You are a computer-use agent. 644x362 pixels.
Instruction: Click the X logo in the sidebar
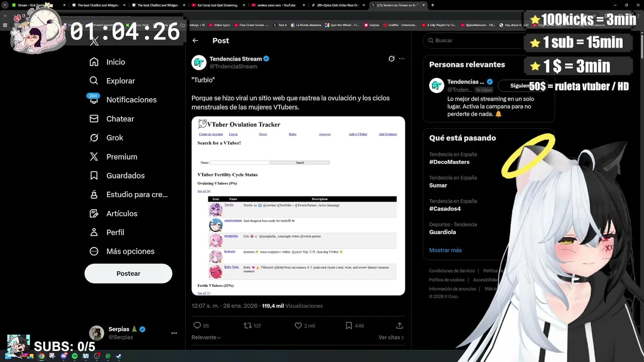[94, 42]
